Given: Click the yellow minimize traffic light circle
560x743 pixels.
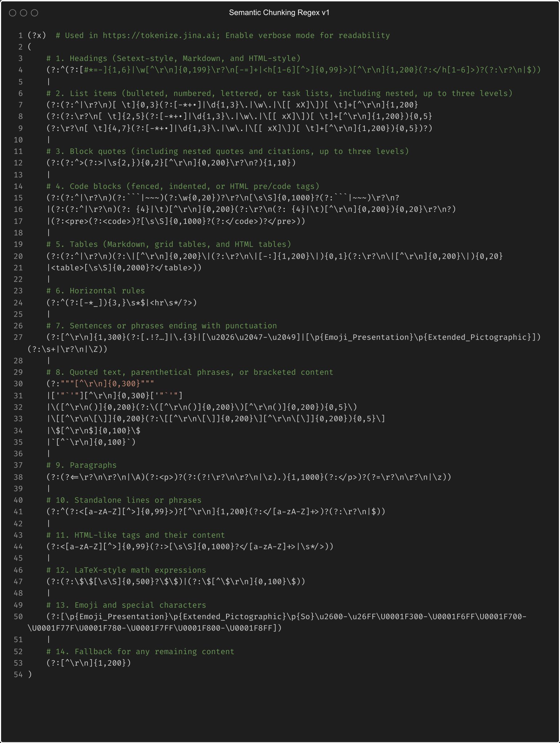Looking at the screenshot, I should (23, 13).
